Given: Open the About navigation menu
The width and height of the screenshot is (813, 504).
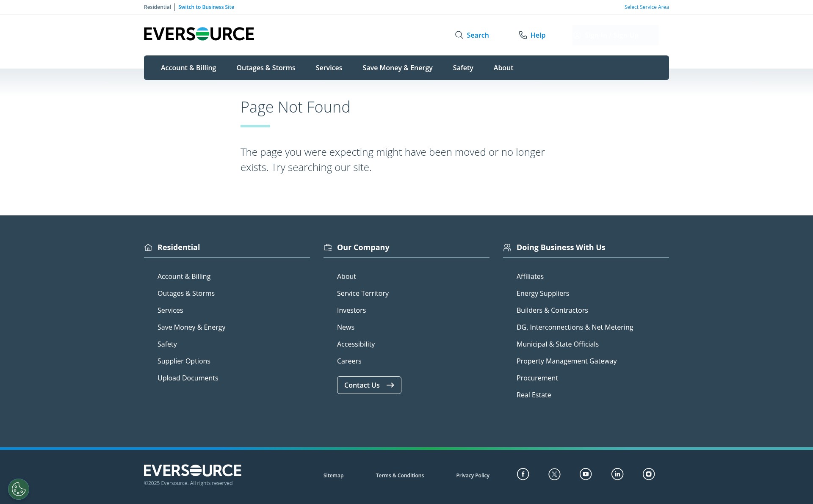Looking at the screenshot, I should 503,68.
